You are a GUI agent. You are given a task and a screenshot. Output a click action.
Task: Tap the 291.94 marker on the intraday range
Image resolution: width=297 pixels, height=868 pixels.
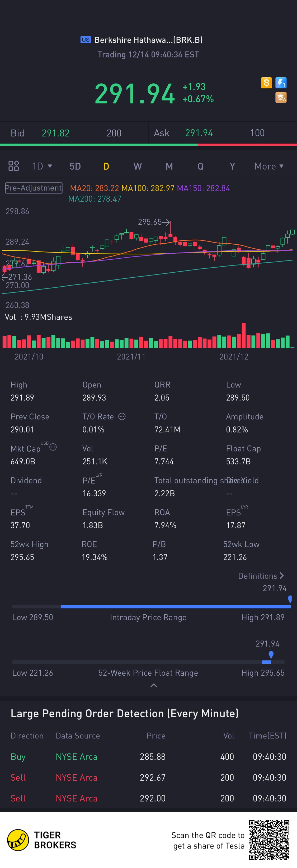pos(290,599)
